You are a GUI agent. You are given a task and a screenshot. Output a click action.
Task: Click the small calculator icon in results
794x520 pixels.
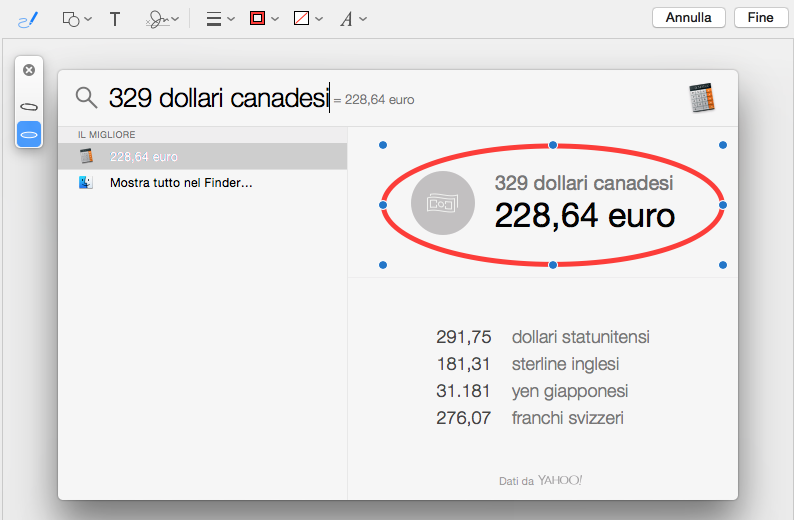coord(86,156)
